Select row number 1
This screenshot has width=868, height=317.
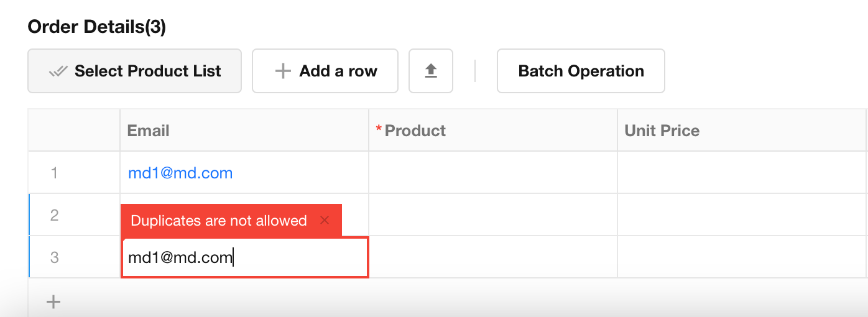[x=55, y=173]
